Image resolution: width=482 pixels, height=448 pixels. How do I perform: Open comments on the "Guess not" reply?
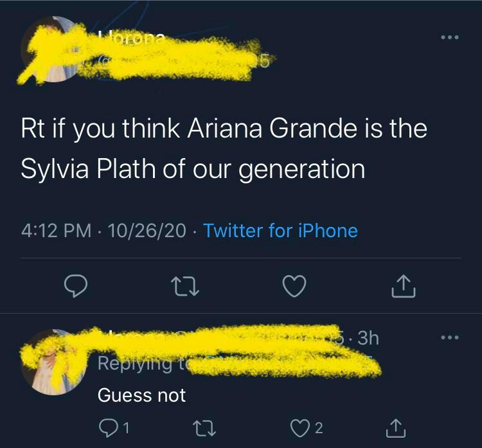pos(107,426)
